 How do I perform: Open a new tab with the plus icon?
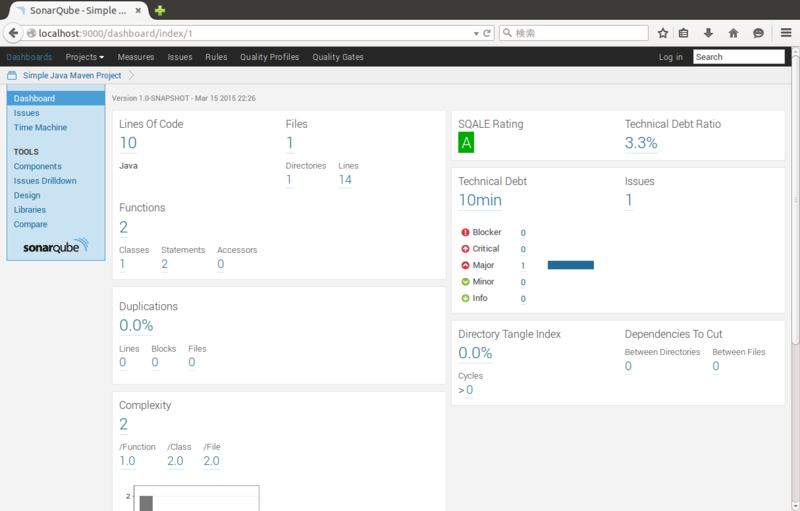(x=160, y=10)
